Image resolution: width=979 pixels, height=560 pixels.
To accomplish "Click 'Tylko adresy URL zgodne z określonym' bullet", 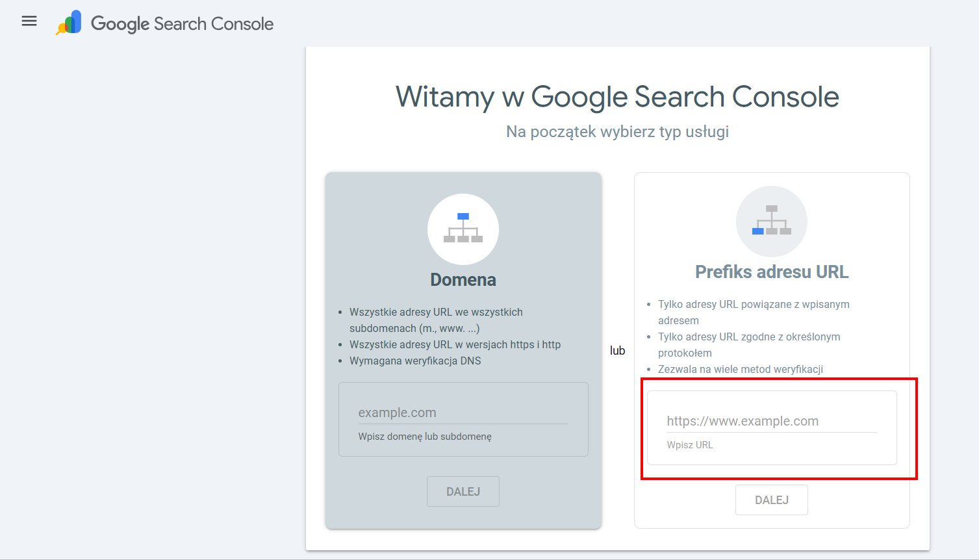I will 748,337.
